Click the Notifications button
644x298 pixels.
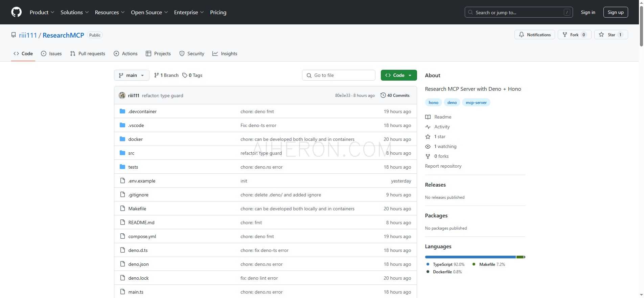[x=535, y=35]
